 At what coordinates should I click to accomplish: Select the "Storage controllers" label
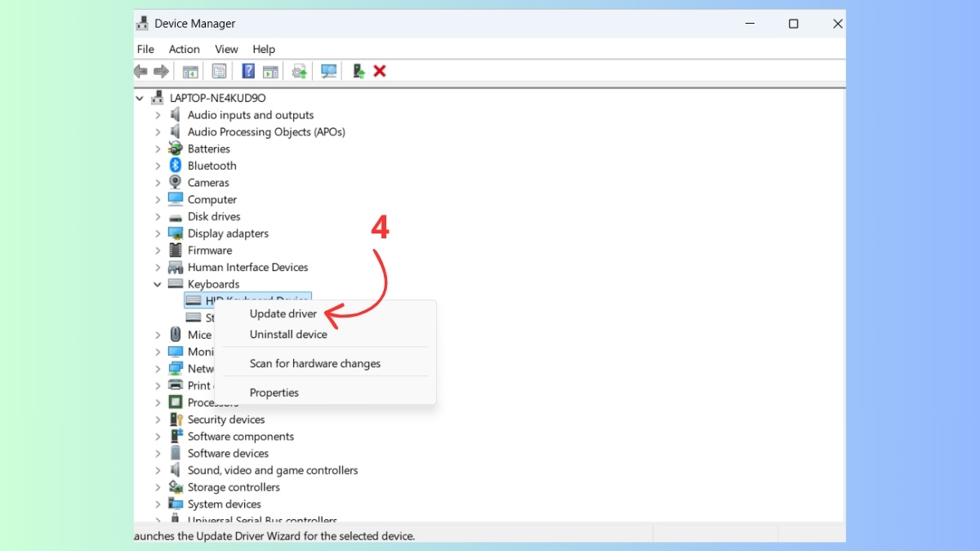pos(234,487)
